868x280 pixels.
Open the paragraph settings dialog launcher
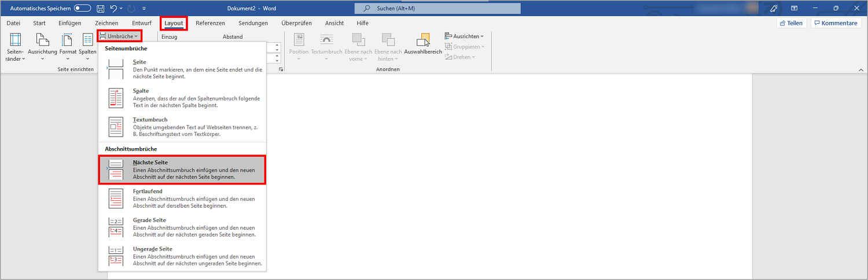tap(281, 69)
